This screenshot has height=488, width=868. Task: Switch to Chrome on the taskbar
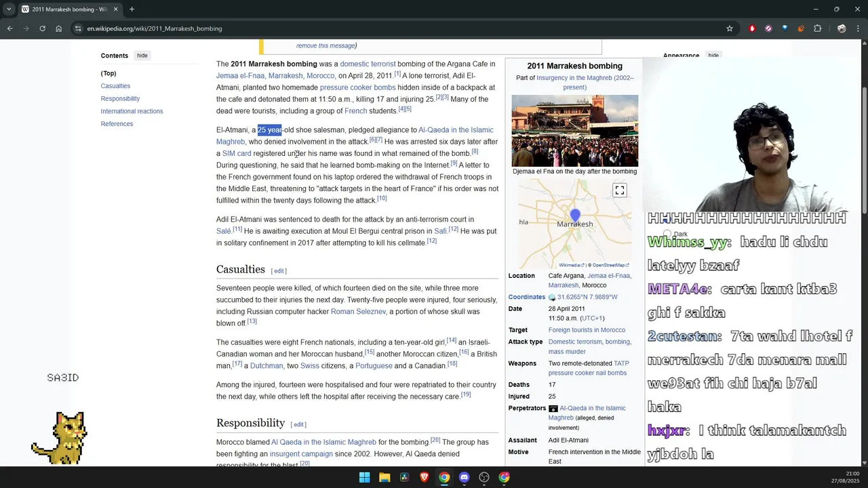click(x=444, y=477)
